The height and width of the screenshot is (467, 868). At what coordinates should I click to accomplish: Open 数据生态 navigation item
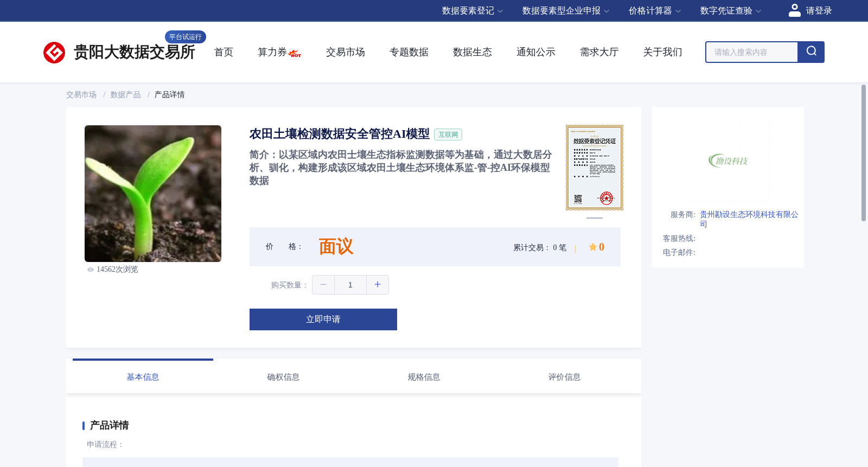[473, 52]
